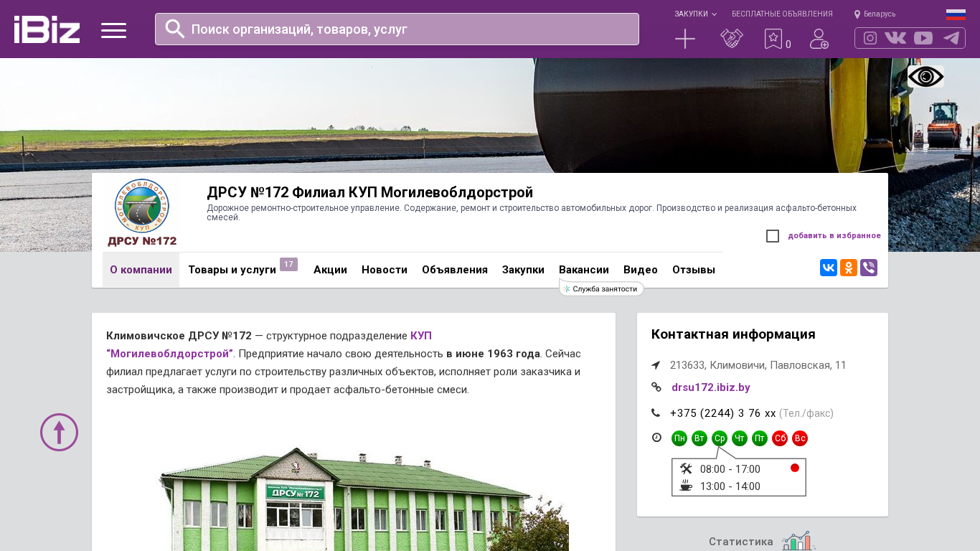Tick the добавить в избранное checkbox
980x551 pixels.
coord(773,236)
